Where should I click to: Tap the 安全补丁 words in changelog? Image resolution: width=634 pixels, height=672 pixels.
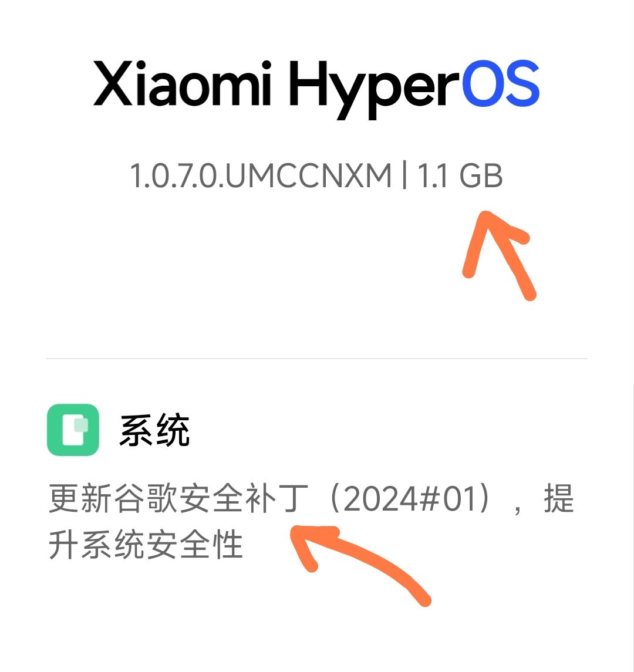244,498
